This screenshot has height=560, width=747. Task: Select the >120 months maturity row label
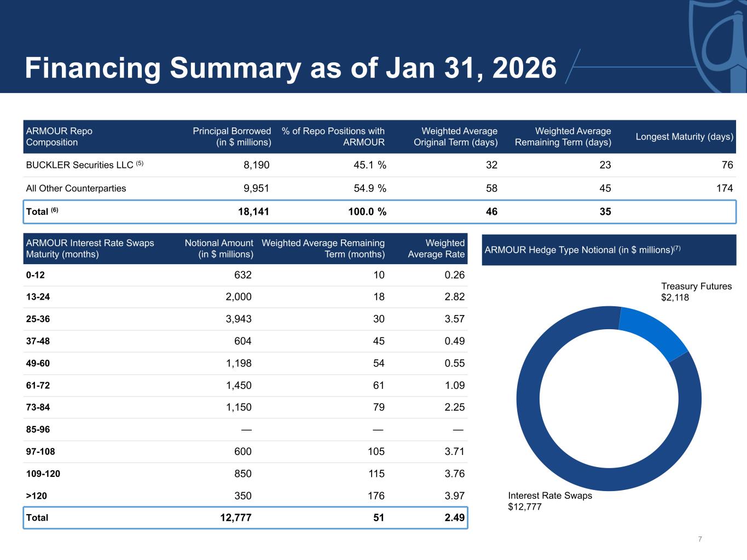point(37,496)
